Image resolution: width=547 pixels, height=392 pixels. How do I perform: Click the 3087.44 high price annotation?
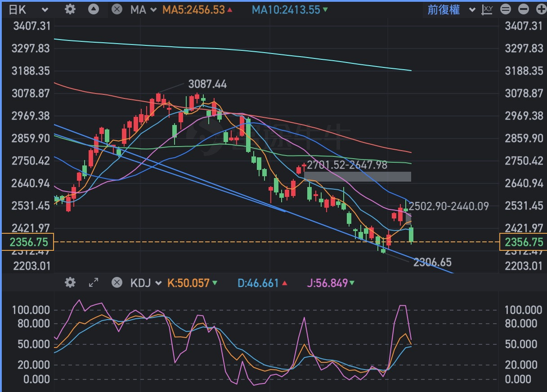[207, 84]
